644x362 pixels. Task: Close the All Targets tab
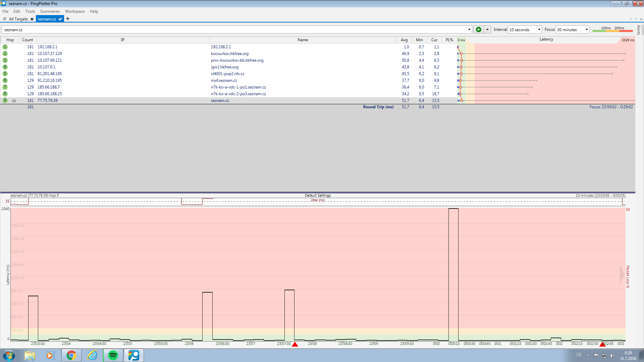[x=32, y=19]
